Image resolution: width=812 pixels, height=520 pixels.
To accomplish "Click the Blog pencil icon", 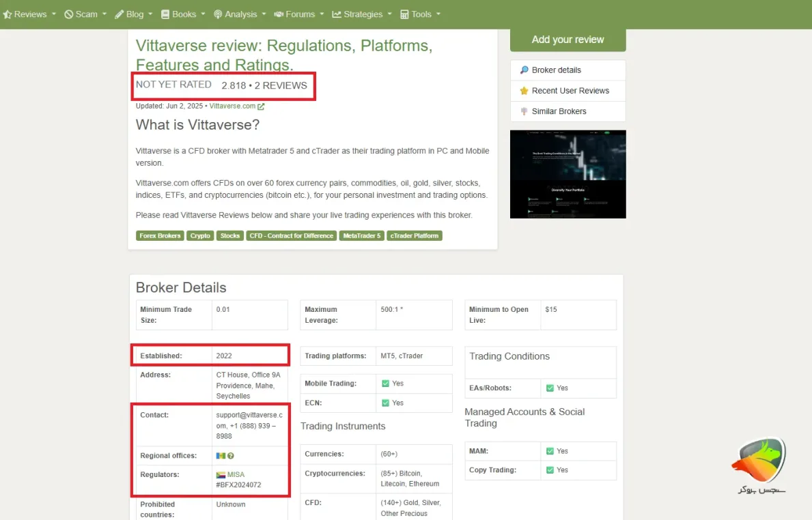I will coord(119,14).
